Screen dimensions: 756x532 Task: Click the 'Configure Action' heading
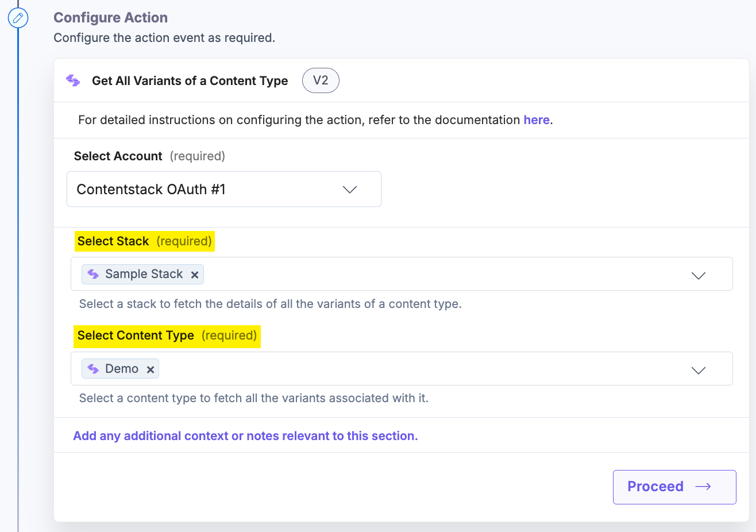point(111,18)
